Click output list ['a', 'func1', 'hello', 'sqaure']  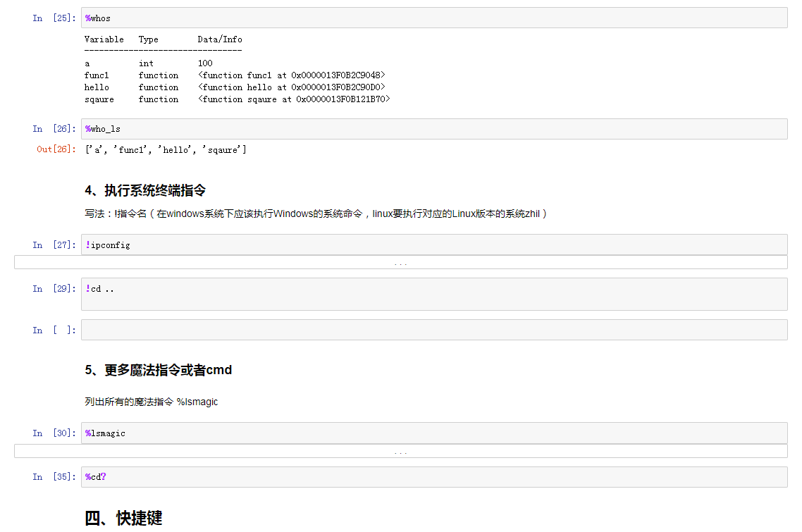pos(166,149)
